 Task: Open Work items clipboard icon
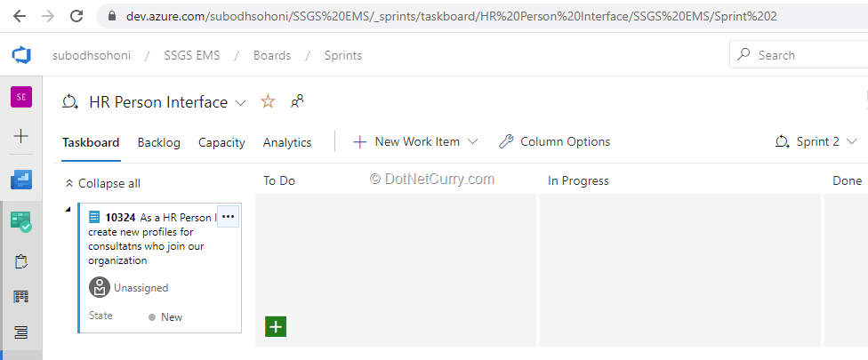point(21,261)
